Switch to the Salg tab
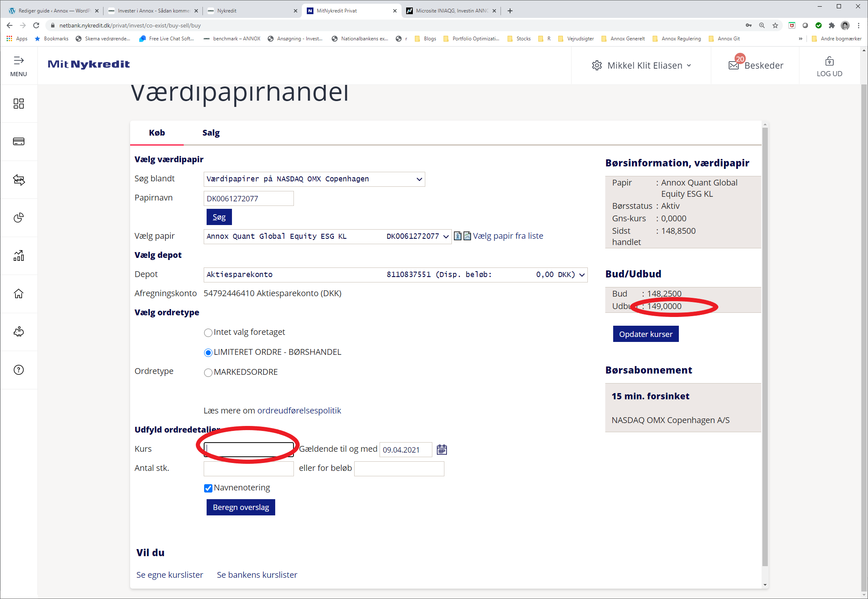The height and width of the screenshot is (599, 868). click(x=211, y=133)
